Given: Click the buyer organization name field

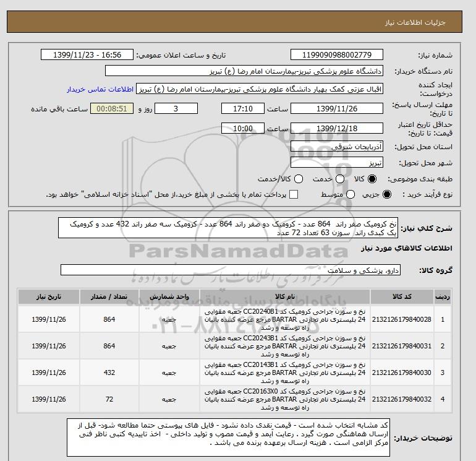Looking at the screenshot, I should click(244, 71).
